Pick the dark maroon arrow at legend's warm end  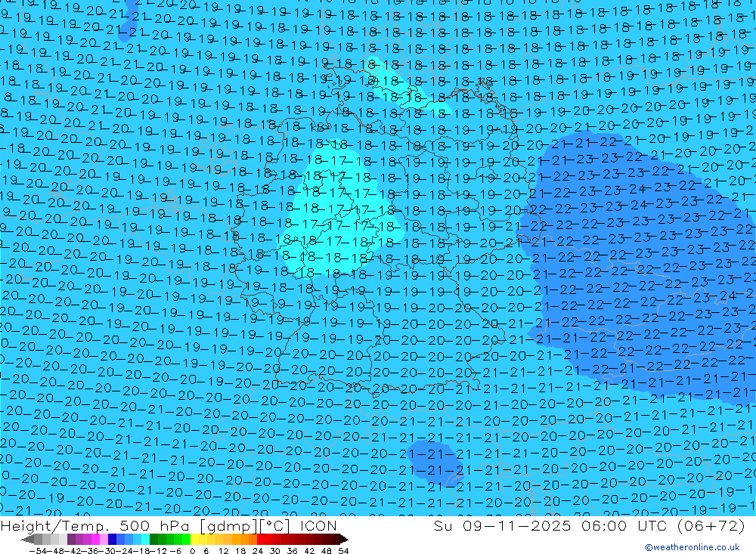click(343, 540)
